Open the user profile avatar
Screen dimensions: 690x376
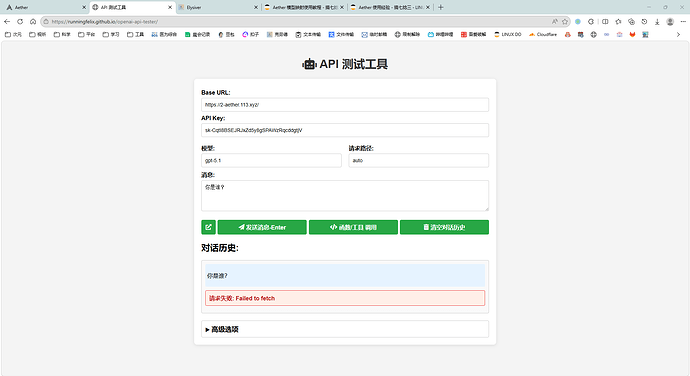(670, 22)
